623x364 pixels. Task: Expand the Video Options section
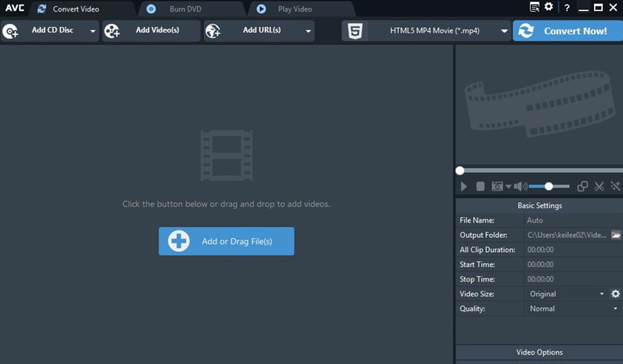(x=540, y=352)
